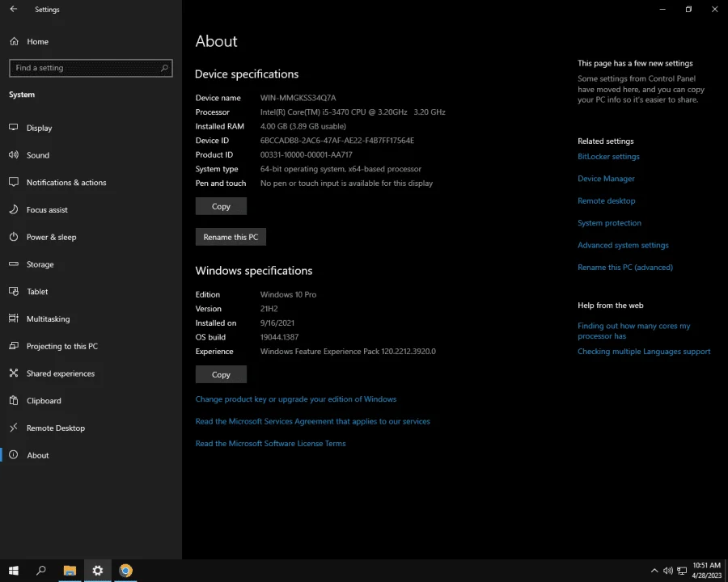Viewport: 728px width, 582px height.
Task: Click the Find a setting search box
Action: pos(91,68)
